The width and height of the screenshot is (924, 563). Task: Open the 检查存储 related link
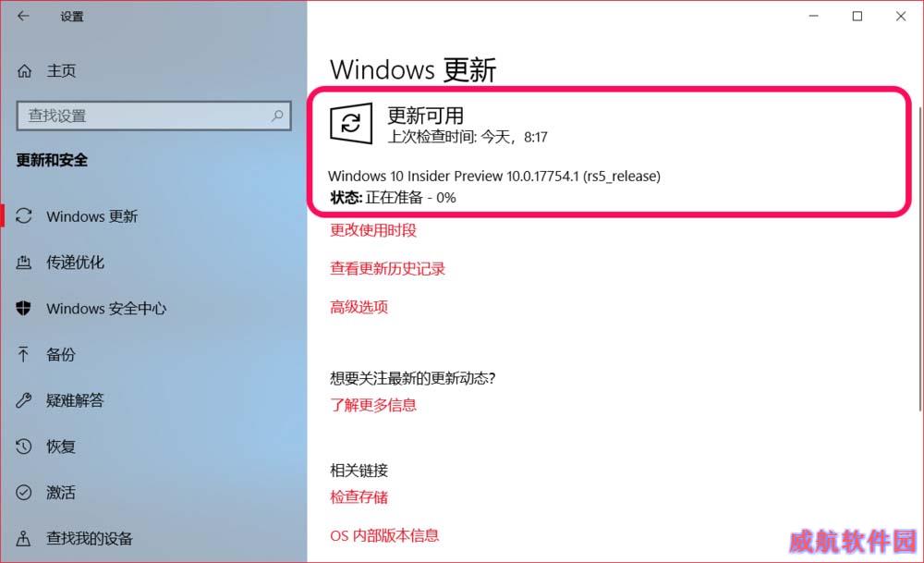click(359, 497)
